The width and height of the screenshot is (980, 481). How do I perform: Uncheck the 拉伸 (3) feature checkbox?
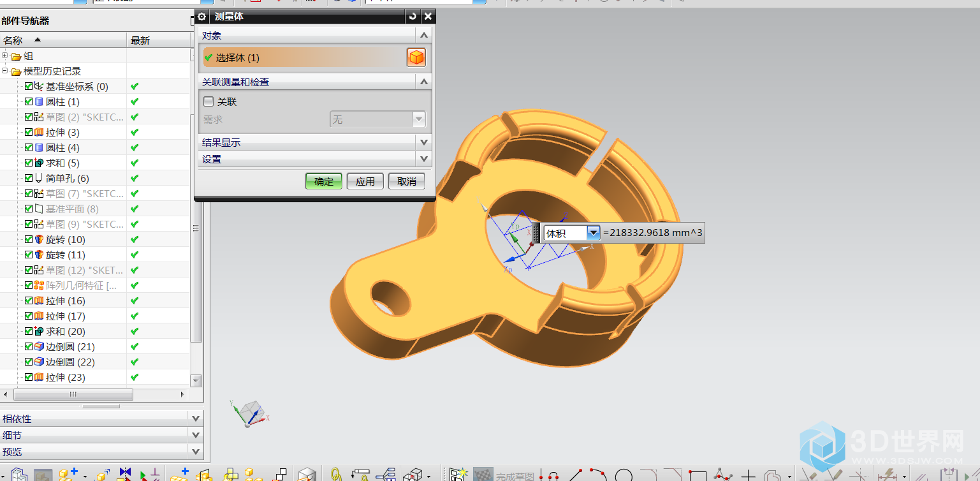pyautogui.click(x=29, y=132)
